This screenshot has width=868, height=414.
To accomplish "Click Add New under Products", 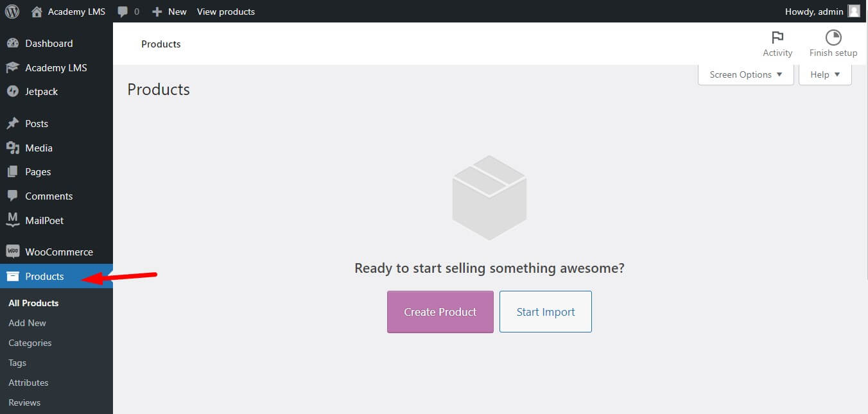I will click(27, 323).
